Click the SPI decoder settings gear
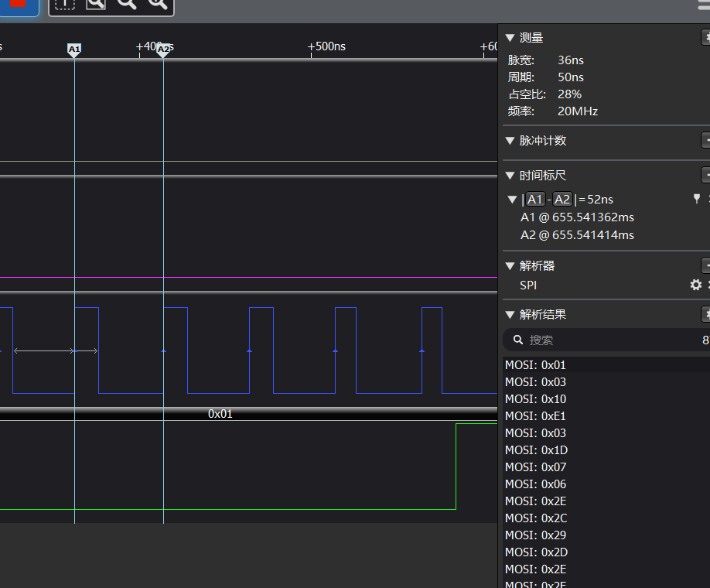 [696, 285]
